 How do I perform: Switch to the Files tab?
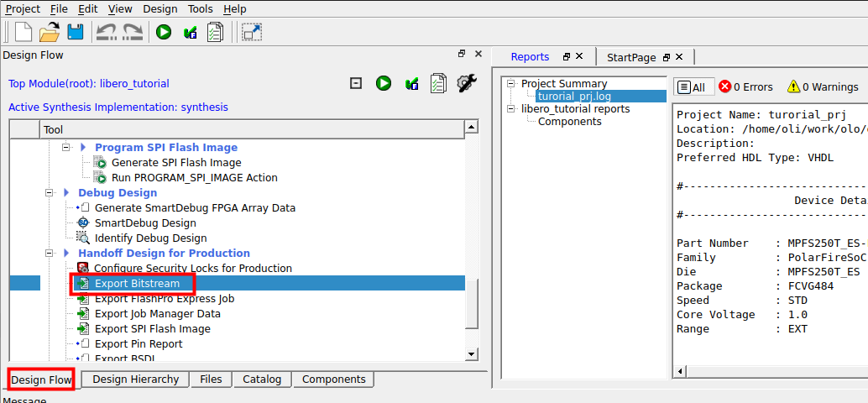[211, 379]
